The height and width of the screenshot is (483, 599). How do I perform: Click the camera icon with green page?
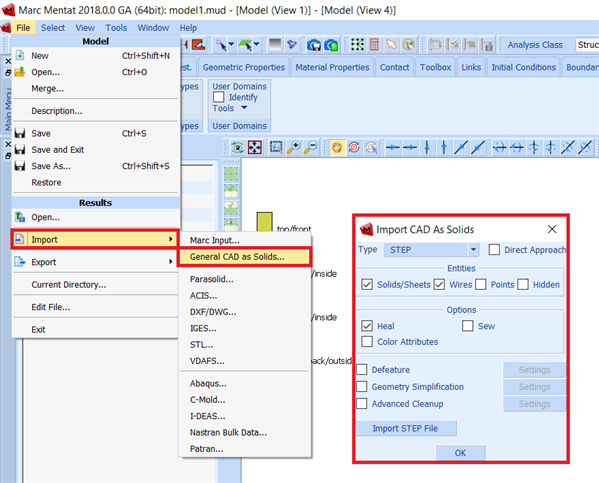(331, 45)
